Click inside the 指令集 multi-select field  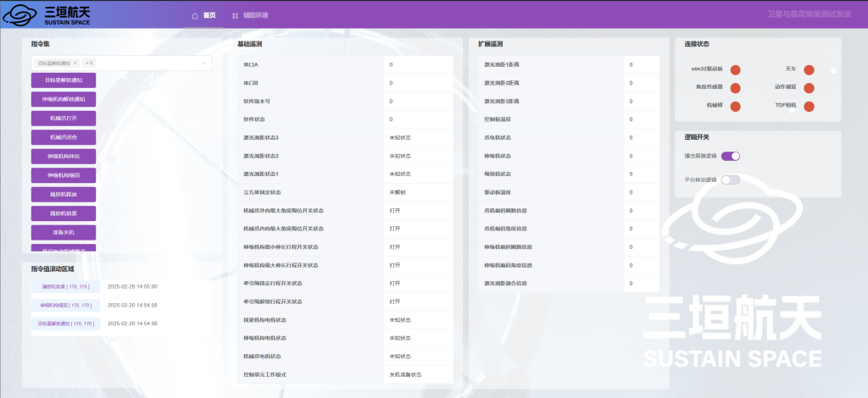(144, 63)
